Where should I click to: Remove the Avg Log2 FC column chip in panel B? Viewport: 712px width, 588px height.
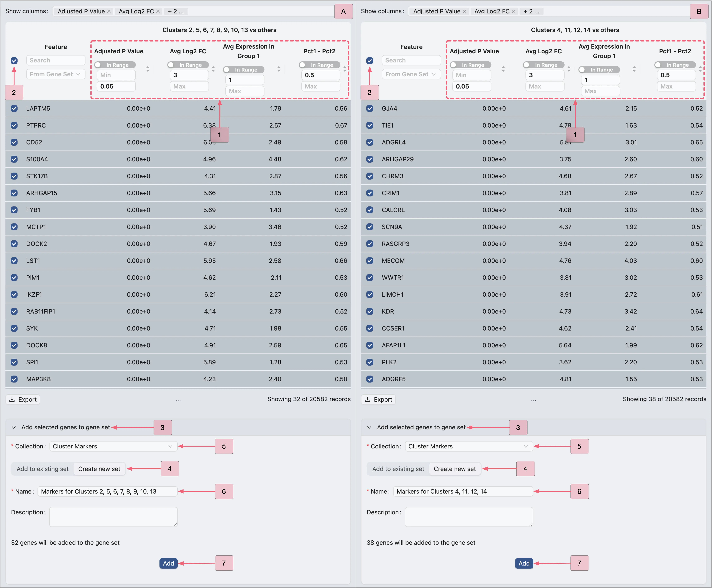pos(513,11)
